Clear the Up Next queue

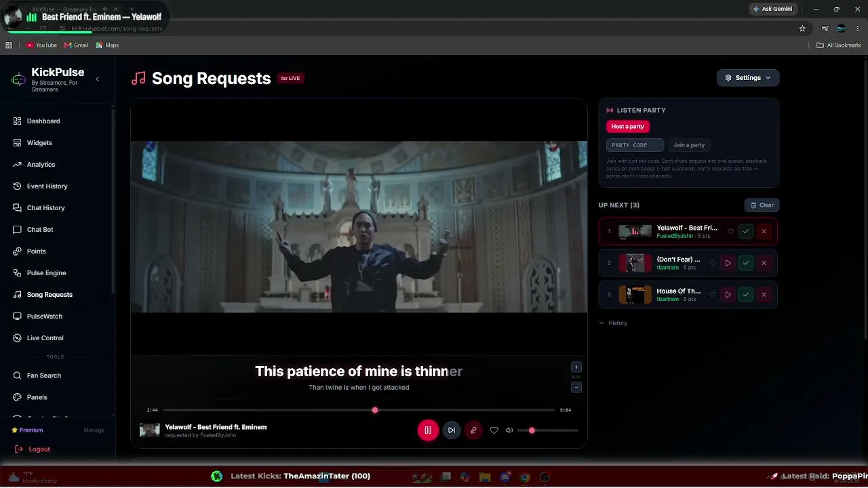[x=762, y=205]
